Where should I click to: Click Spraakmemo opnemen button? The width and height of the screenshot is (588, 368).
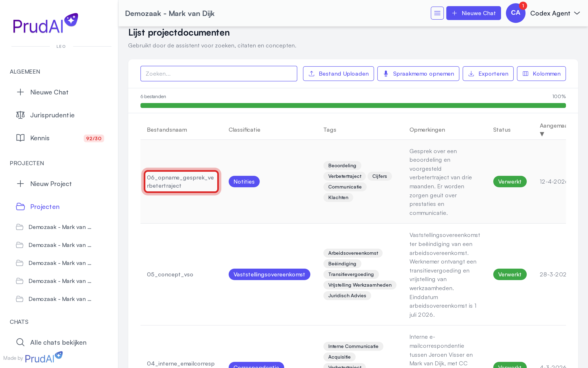418,74
